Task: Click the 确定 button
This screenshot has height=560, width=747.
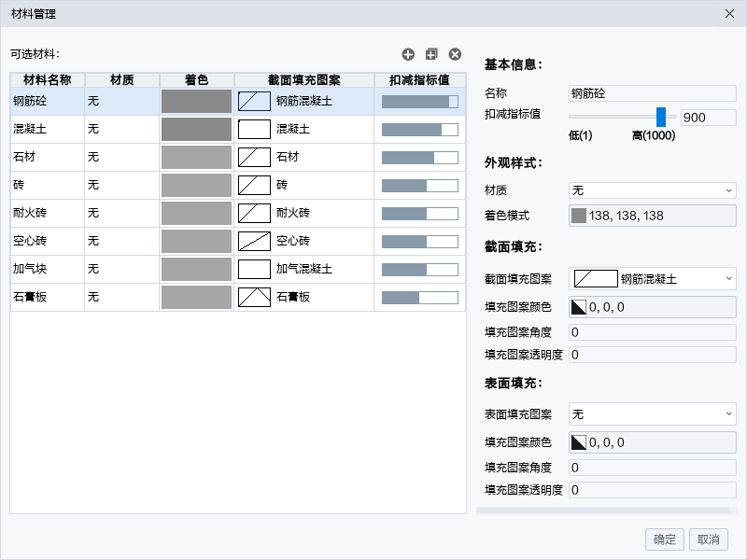Action: (665, 539)
